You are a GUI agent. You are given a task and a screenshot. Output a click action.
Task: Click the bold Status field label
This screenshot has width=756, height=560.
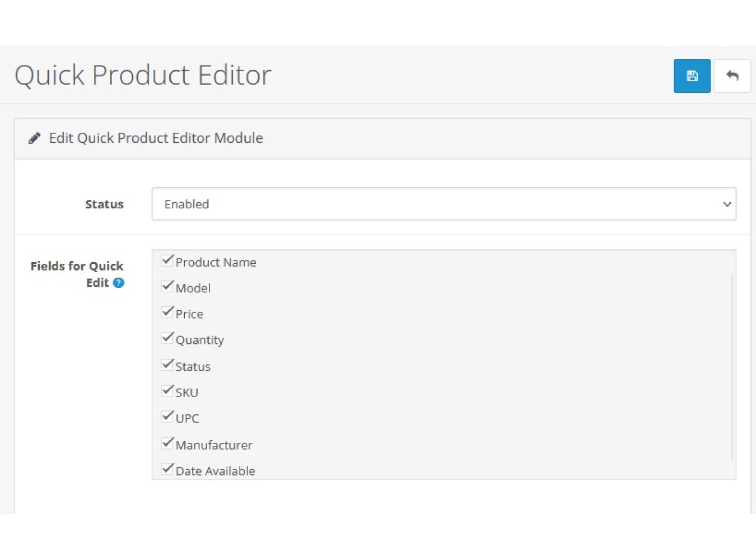pos(104,204)
